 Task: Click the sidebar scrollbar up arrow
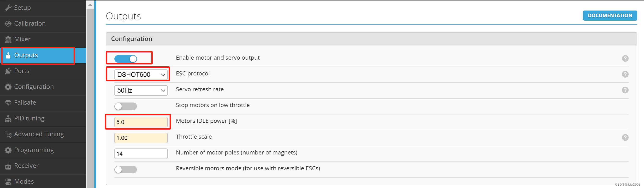pos(90,5)
